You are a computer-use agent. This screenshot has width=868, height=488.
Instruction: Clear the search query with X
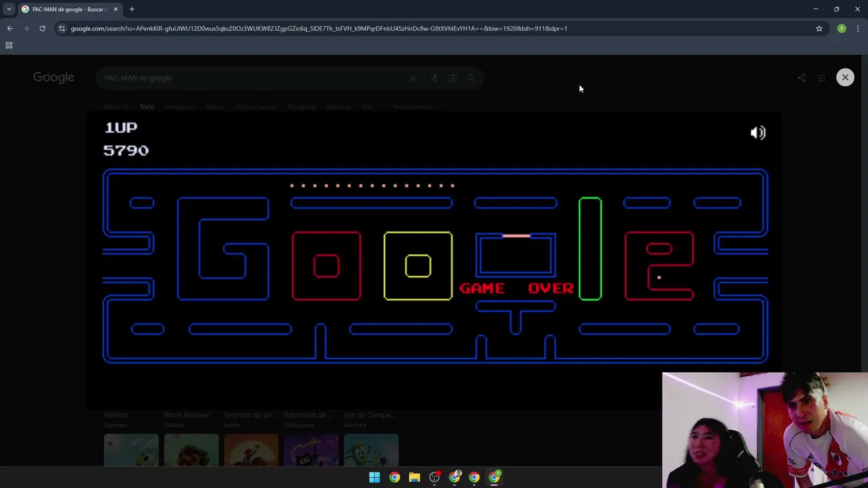(412, 78)
